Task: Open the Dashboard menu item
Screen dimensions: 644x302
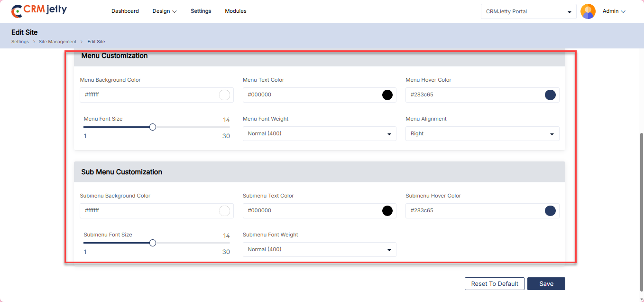Action: [125, 11]
